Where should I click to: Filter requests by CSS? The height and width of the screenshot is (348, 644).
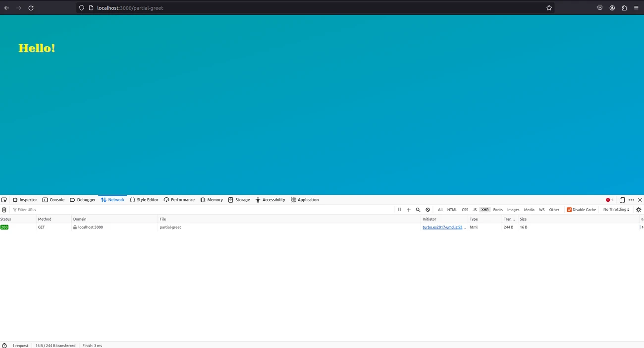click(465, 210)
